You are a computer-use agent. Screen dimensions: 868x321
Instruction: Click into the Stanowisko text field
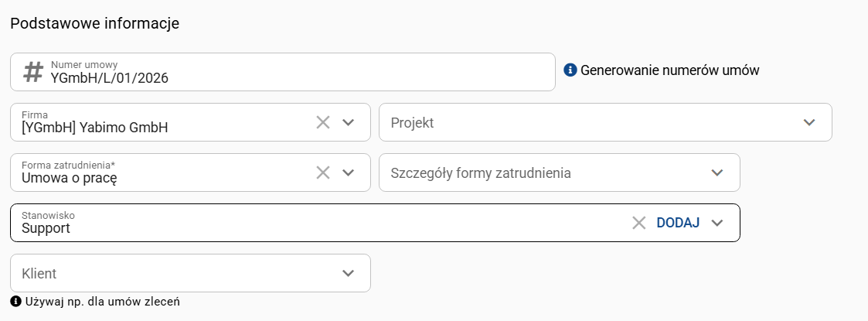click(x=309, y=228)
